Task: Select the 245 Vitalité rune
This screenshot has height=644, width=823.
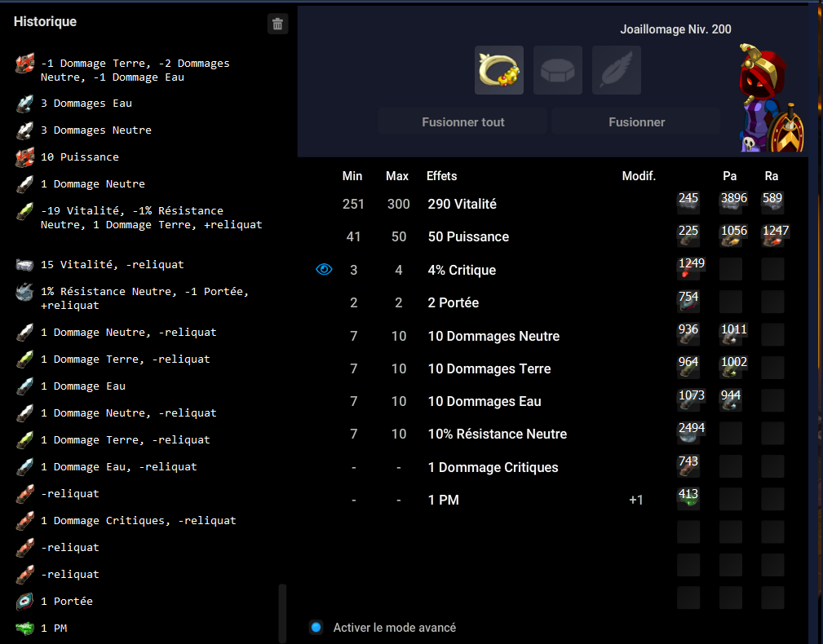Action: (688, 203)
